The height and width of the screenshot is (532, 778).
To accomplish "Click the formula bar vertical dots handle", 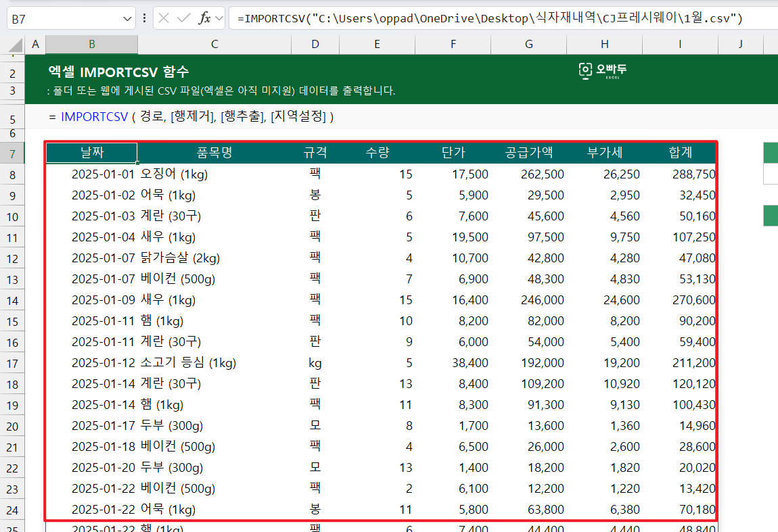I will (x=144, y=18).
